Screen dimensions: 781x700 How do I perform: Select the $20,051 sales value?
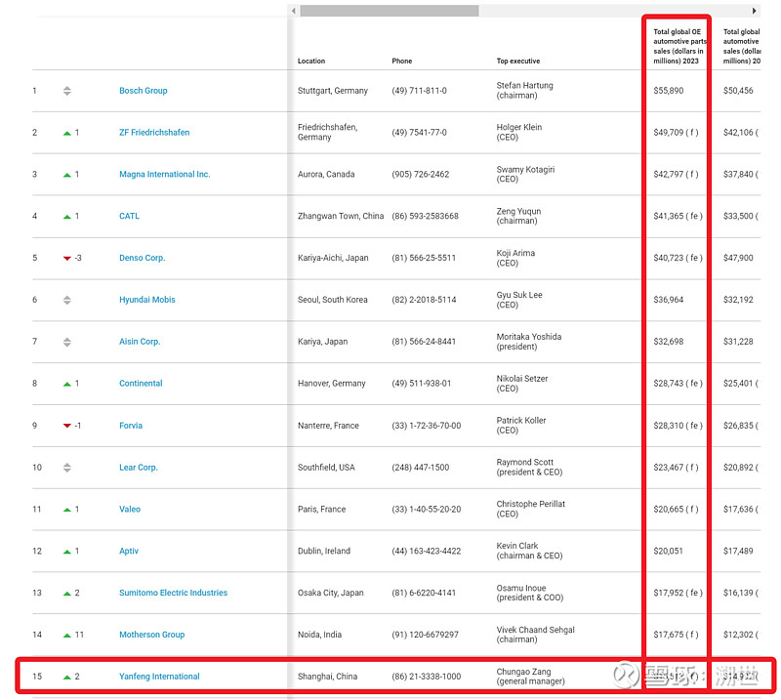click(x=669, y=551)
